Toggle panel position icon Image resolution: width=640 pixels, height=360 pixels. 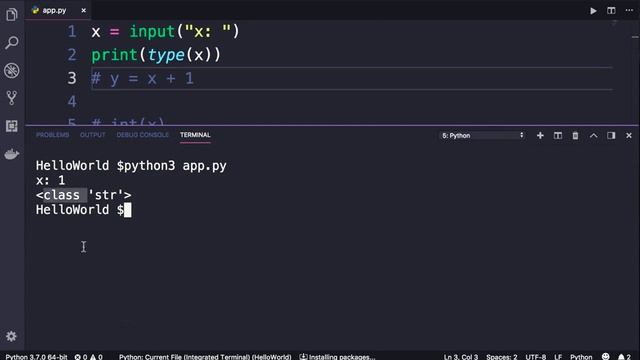(x=611, y=136)
